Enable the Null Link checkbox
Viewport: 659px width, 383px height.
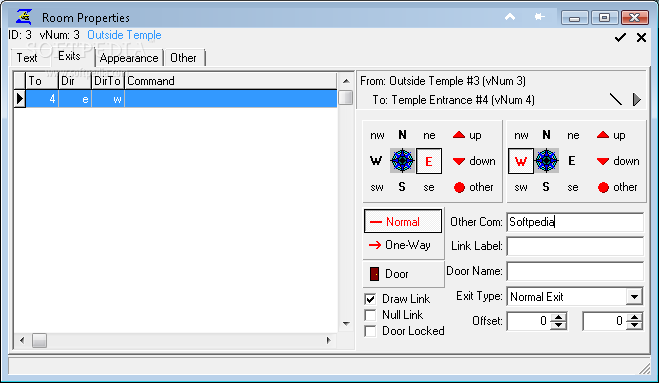click(370, 315)
